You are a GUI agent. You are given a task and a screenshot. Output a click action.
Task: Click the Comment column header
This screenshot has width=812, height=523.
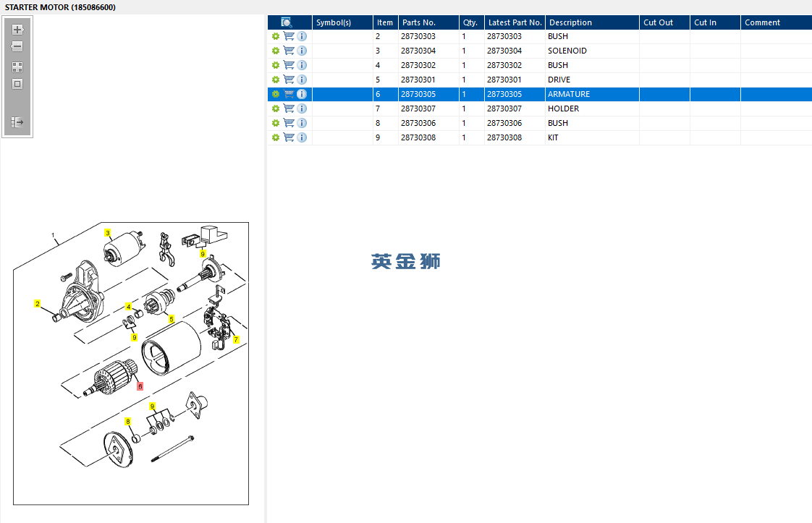pos(777,22)
